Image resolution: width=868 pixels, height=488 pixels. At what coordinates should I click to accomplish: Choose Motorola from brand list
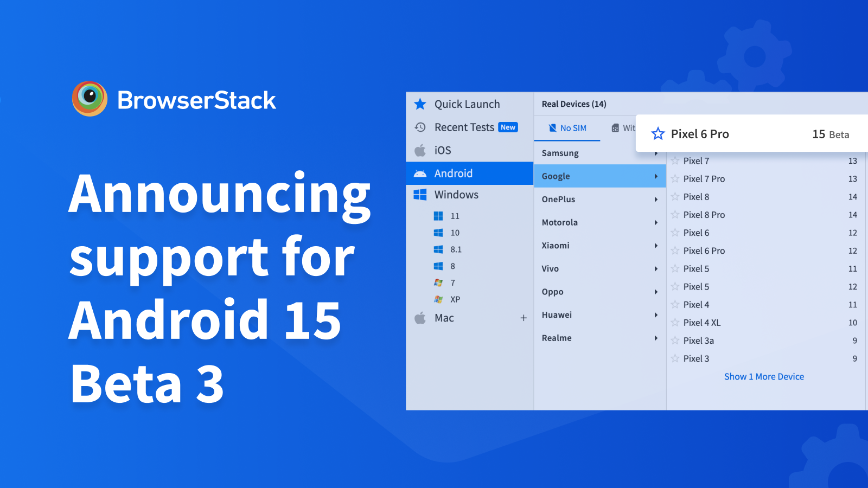coord(560,222)
